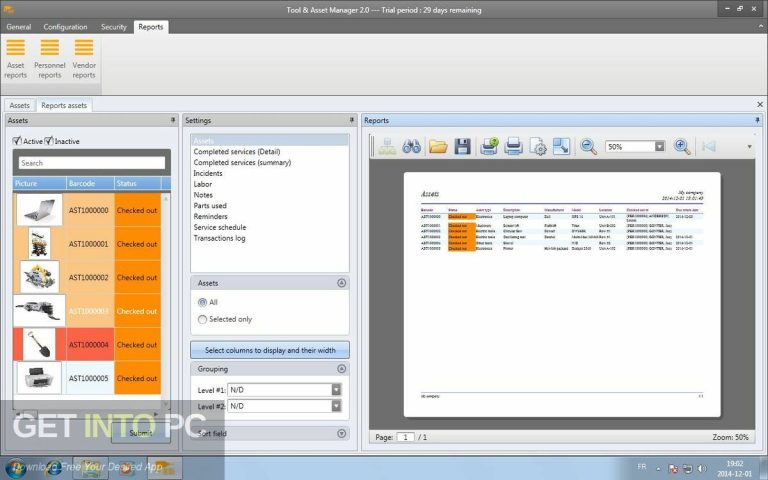Open Asset reports from the ribbon
Image resolution: width=768 pixels, height=480 pixels.
(x=16, y=58)
